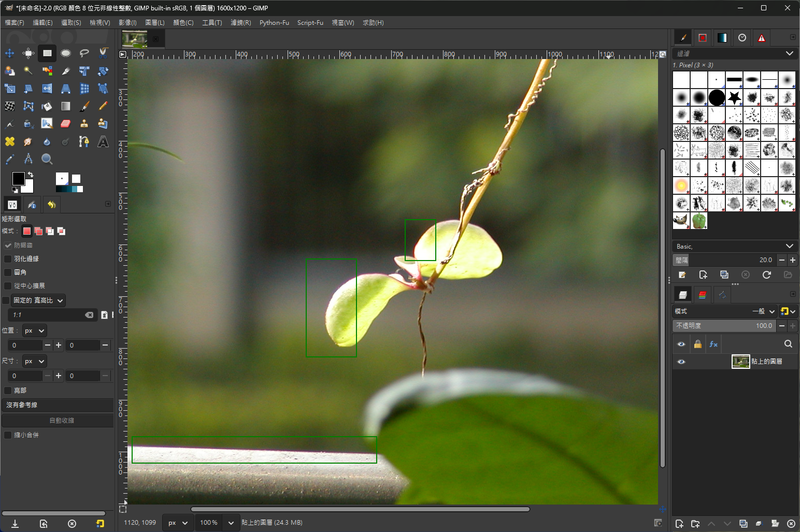The width and height of the screenshot is (800, 532).
Task: Select the Pencil tool
Action: coord(103,106)
